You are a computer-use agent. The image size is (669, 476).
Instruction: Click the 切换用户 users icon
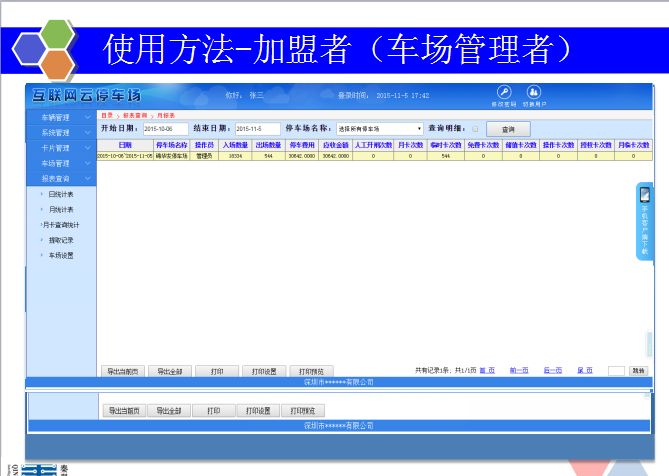(x=534, y=92)
